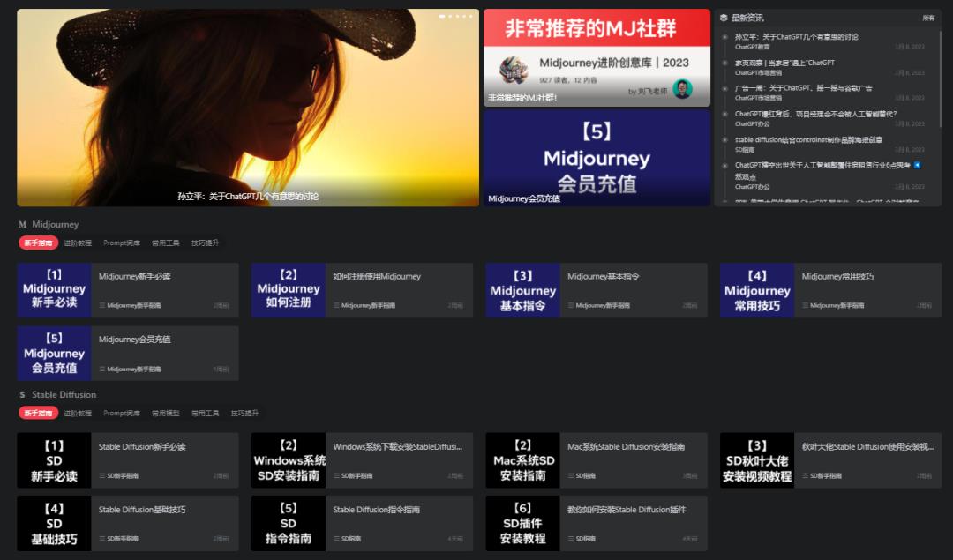Open news '孙立平：关于ChatGPT几个有意思的讨论' in 最新资讯 list

click(x=796, y=37)
